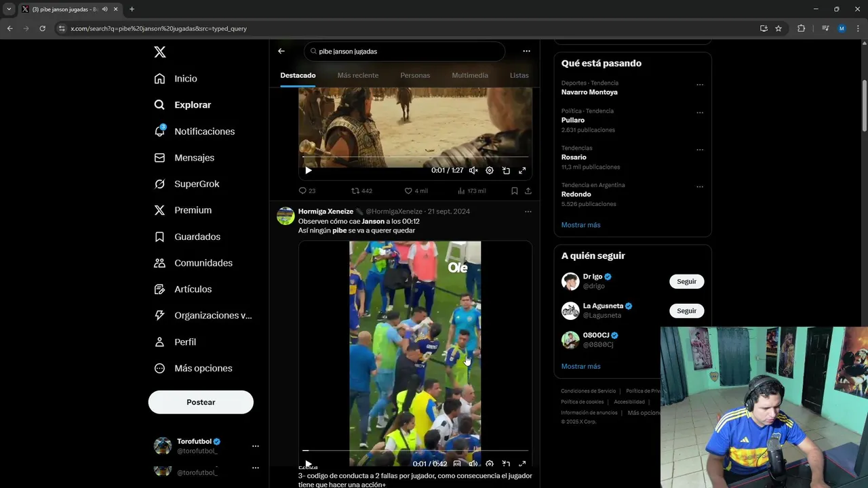Open options for Pullaro trend
The image size is (868, 488).
(x=700, y=113)
